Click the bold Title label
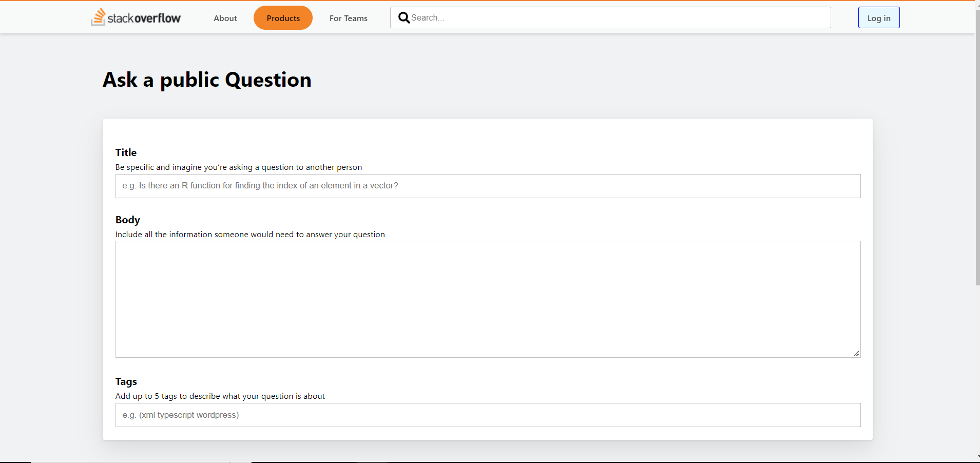The image size is (980, 463). pos(126,152)
